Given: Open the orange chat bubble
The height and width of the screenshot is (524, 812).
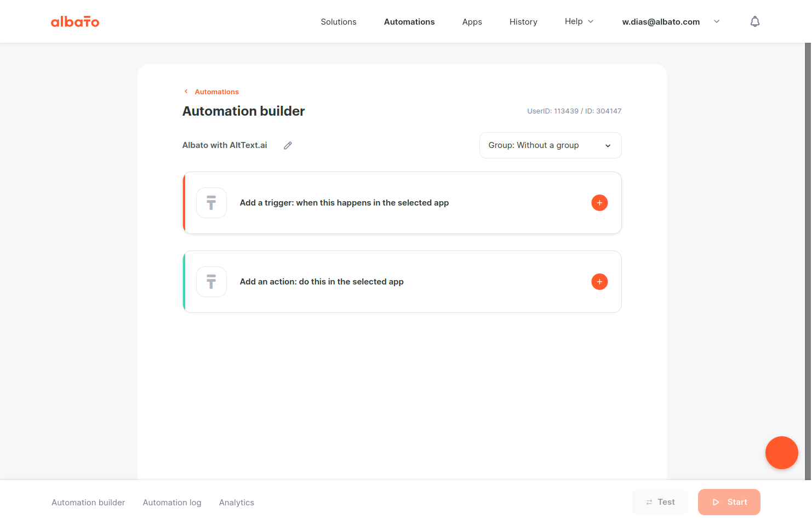Looking at the screenshot, I should coord(781,453).
